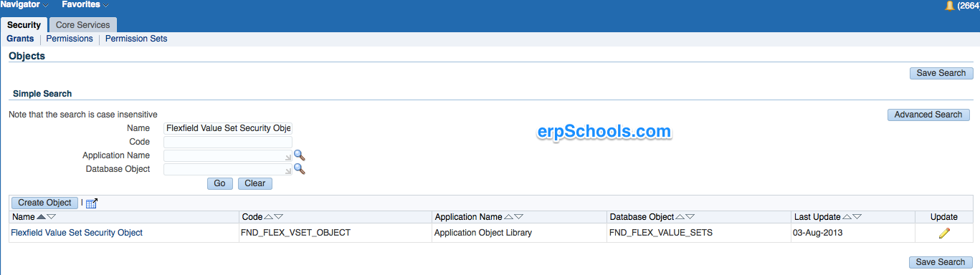The image size is (980, 275).
Task: Open Application Name search magnifier
Action: click(300, 155)
